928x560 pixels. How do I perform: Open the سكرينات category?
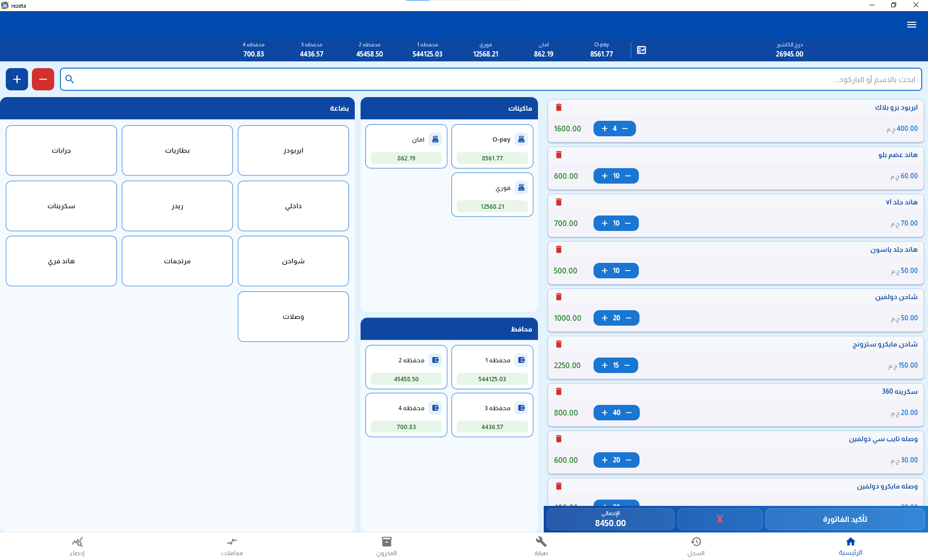pyautogui.click(x=61, y=206)
